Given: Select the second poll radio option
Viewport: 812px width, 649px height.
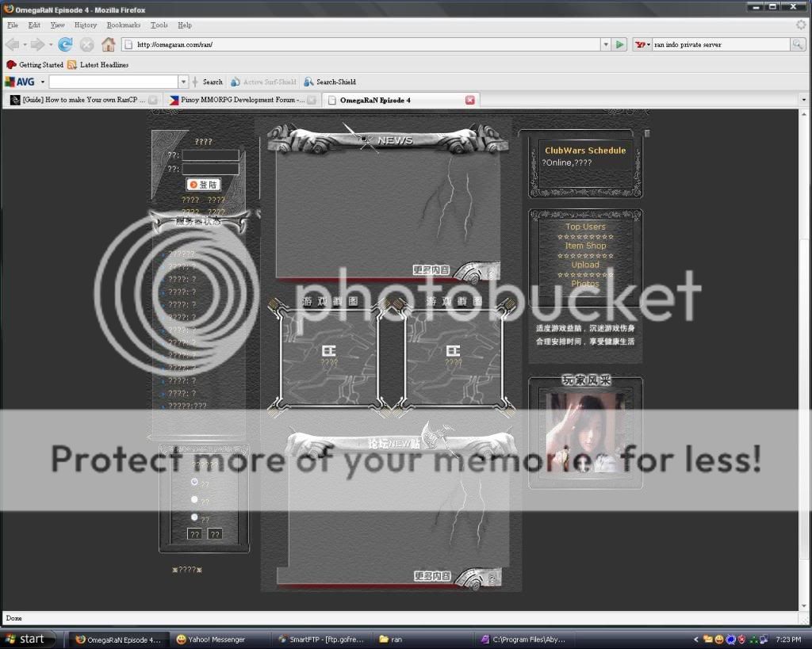Looking at the screenshot, I should [193, 499].
